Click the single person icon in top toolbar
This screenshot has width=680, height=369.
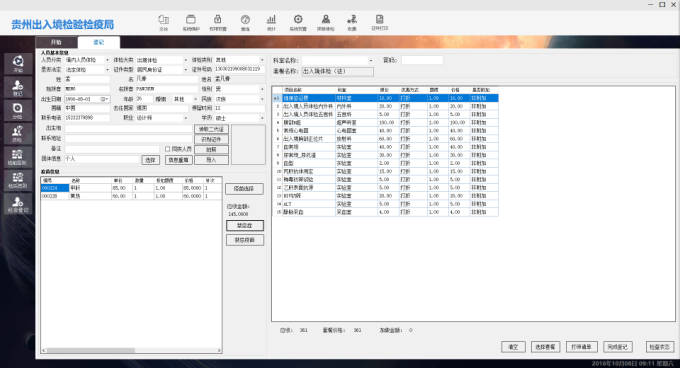tap(326, 20)
